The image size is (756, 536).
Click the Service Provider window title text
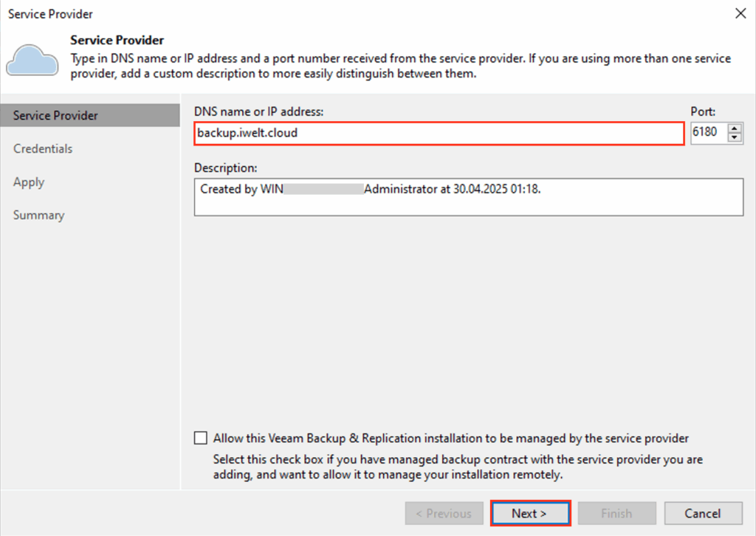(x=50, y=14)
